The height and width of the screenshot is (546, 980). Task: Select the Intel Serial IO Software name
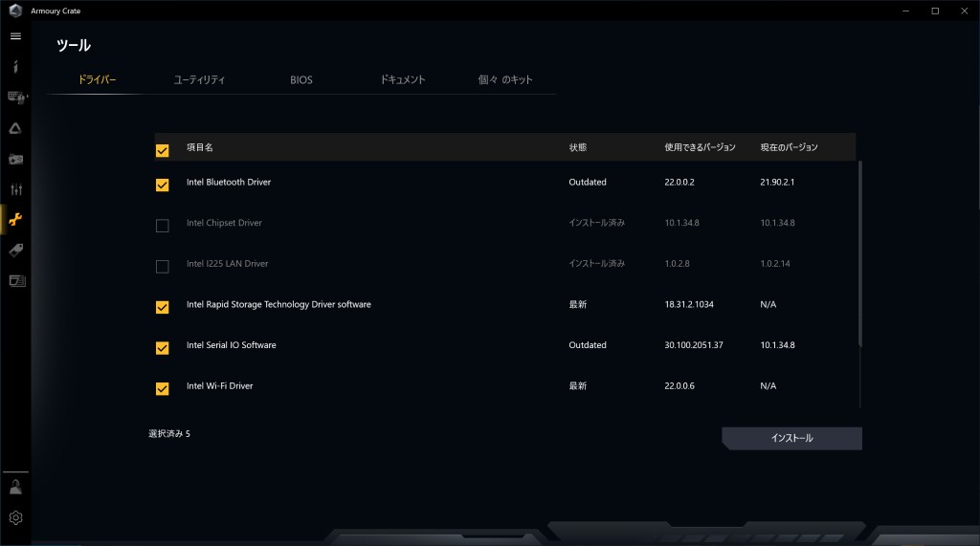click(x=232, y=345)
